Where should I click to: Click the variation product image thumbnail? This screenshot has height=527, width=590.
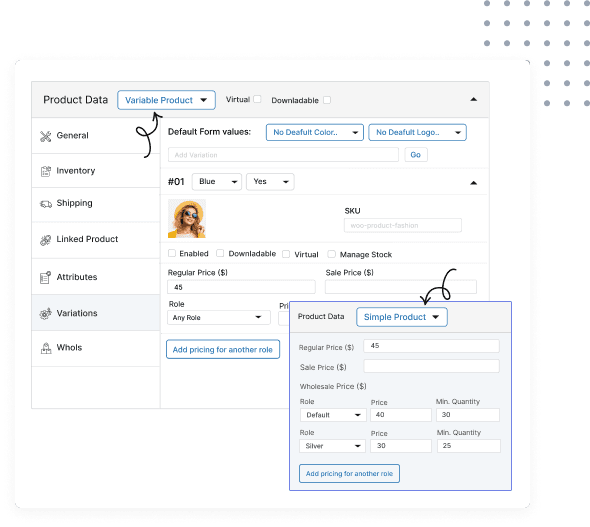(187, 219)
